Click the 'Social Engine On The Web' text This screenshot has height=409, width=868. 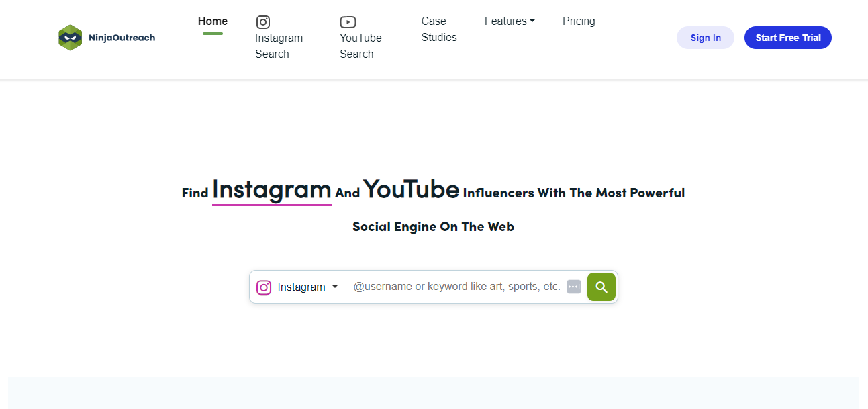tap(434, 227)
